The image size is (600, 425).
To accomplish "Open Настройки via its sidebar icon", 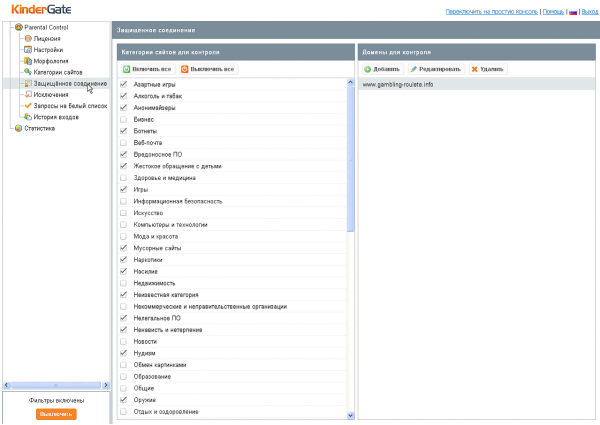I will point(27,49).
